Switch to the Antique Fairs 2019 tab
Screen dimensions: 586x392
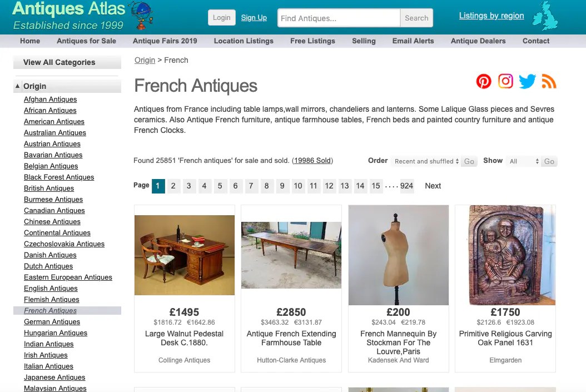click(x=165, y=41)
